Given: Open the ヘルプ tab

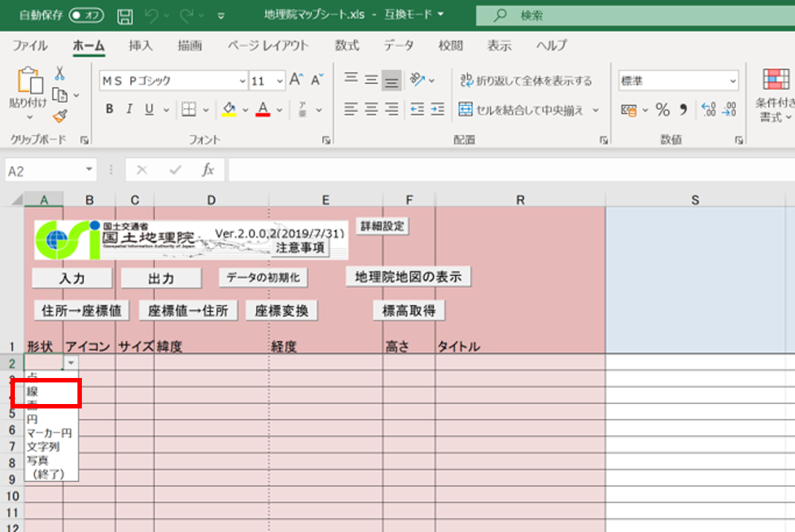Looking at the screenshot, I should [552, 45].
